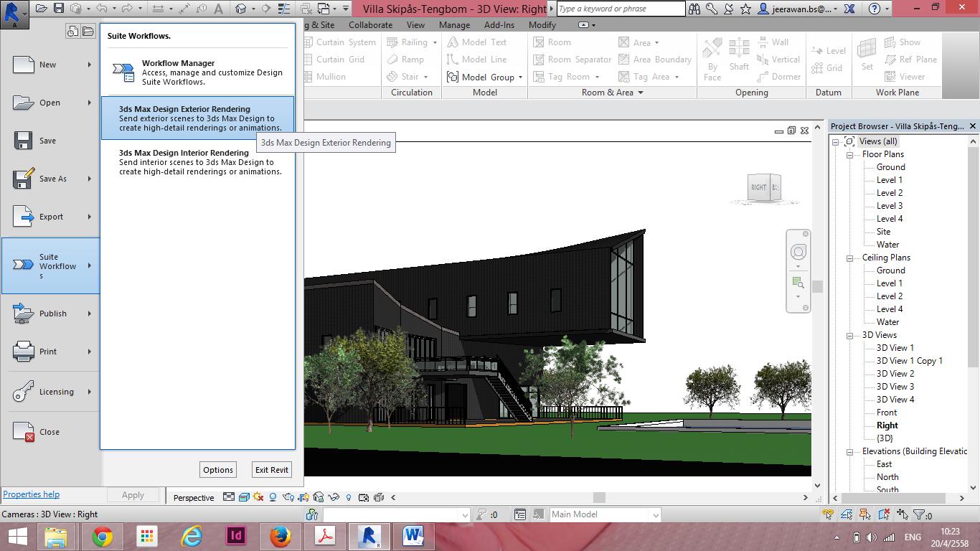
Task: Collapse the Floor Plans node in Project Browser
Action: click(850, 154)
